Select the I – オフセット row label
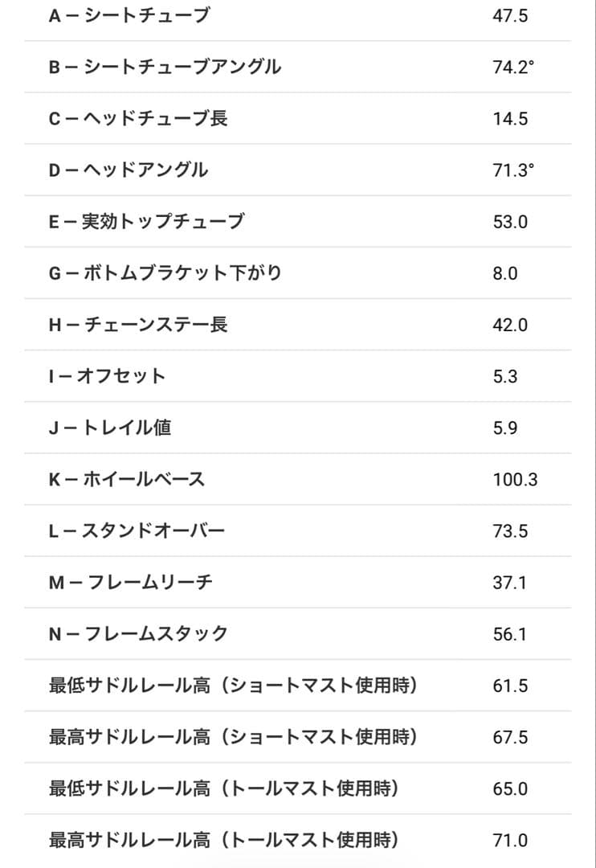This screenshot has width=596, height=868. [107, 376]
